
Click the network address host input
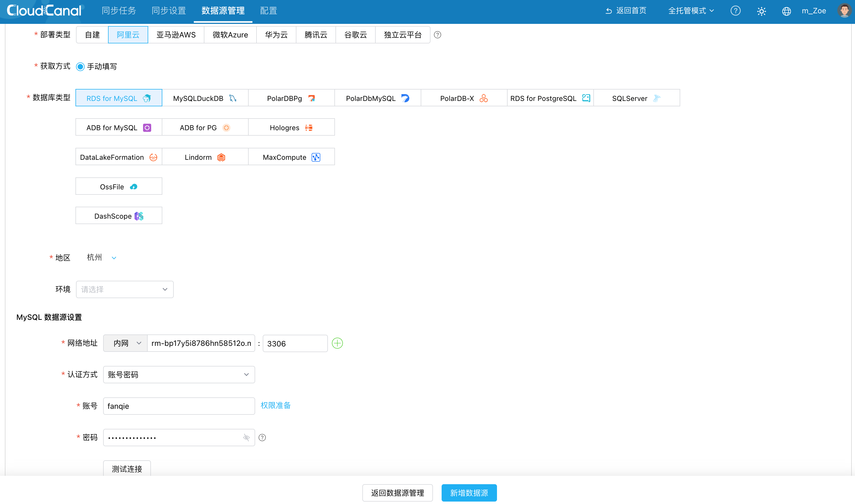(x=201, y=343)
